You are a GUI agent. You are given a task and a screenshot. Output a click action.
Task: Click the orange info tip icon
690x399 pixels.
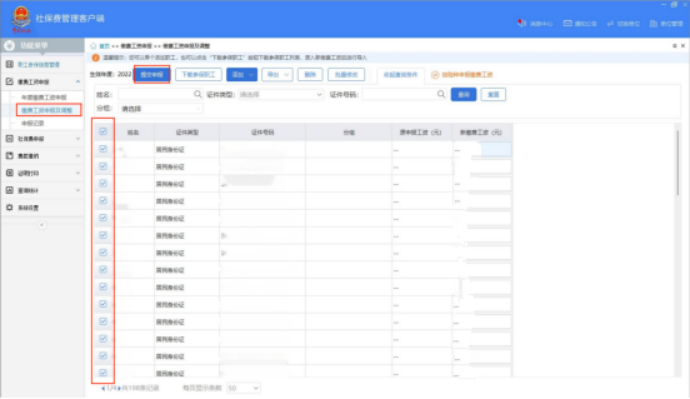pos(95,58)
